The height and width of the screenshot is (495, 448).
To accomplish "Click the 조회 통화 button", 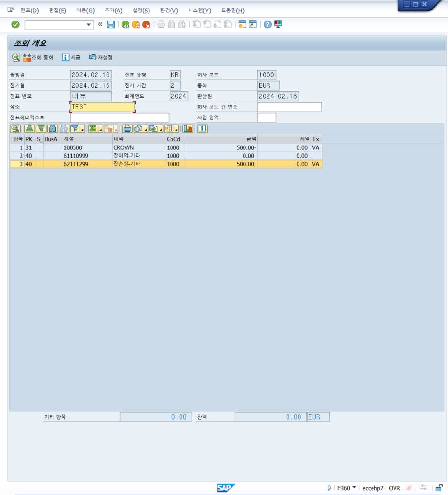I will coord(38,57).
